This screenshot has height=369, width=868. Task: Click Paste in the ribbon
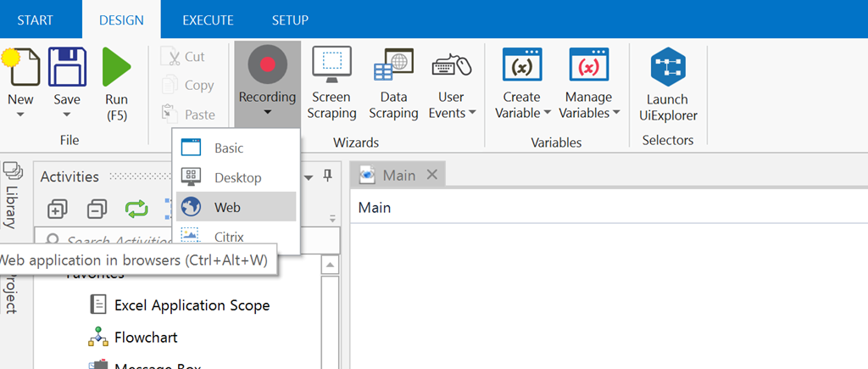coord(188,115)
